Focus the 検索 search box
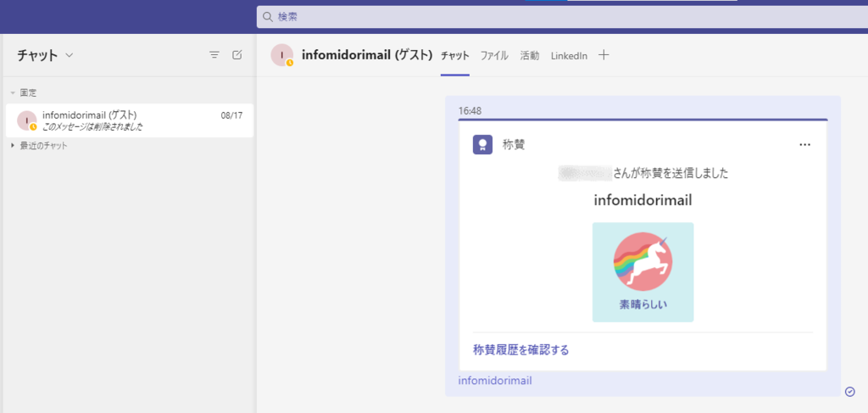Image resolution: width=868 pixels, height=413 pixels. (x=562, y=17)
